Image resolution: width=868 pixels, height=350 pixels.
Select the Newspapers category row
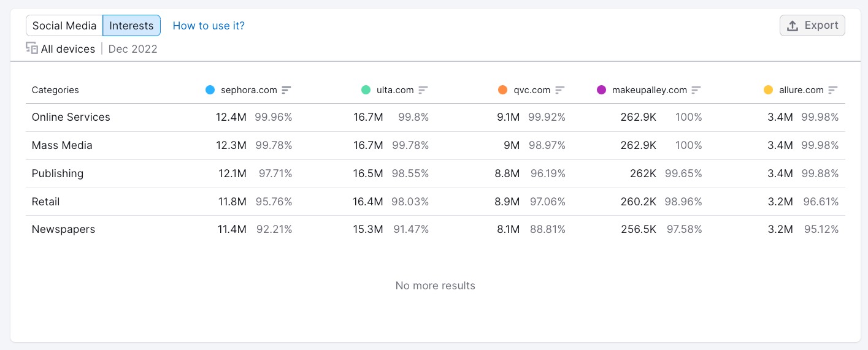(x=436, y=229)
